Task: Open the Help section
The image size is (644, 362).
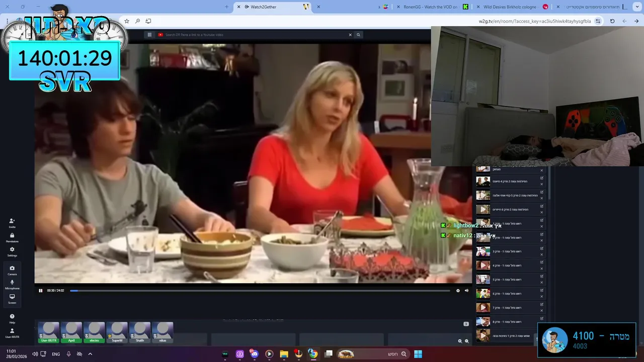Action: click(12, 319)
